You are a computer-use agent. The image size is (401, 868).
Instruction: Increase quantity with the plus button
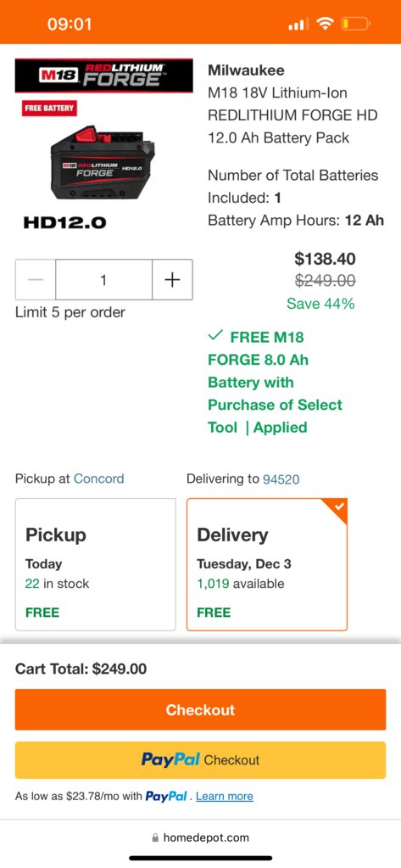(x=172, y=279)
